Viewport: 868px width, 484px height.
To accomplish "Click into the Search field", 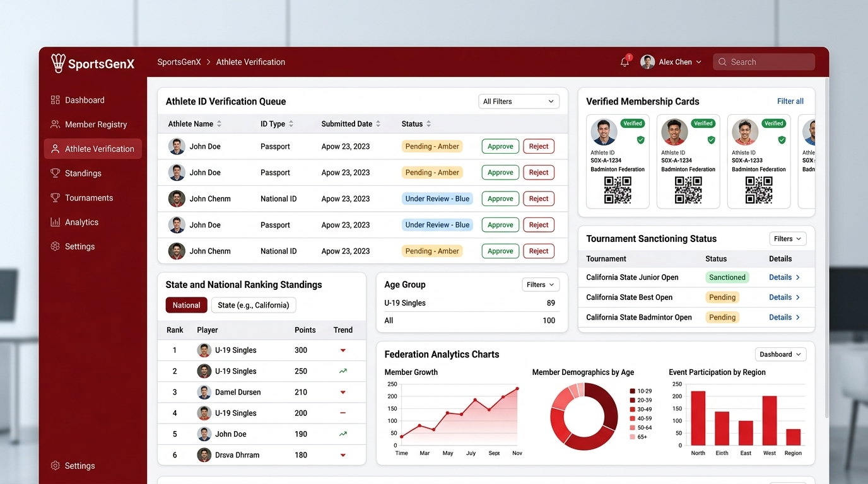I will [764, 62].
